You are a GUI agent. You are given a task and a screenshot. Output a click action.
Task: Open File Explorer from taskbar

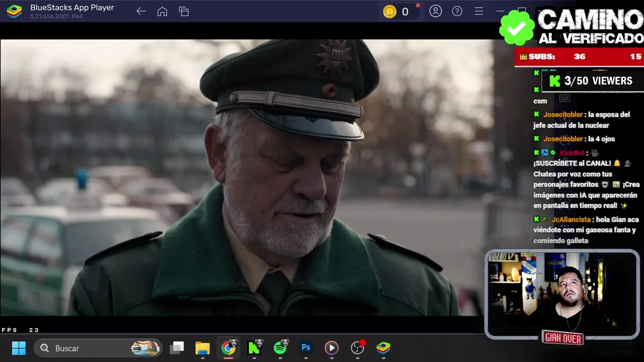[x=202, y=348]
